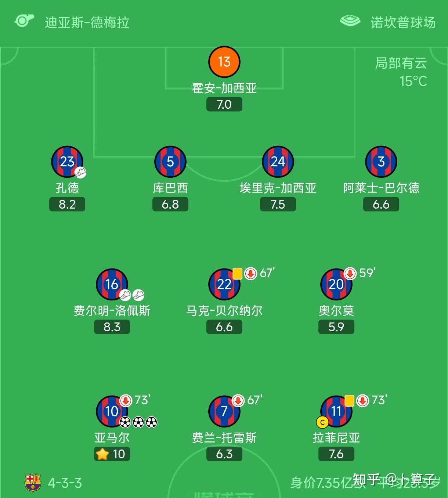
Task: Click the assist boot icons on 费尔明-洛佩斯
Action: (132, 295)
